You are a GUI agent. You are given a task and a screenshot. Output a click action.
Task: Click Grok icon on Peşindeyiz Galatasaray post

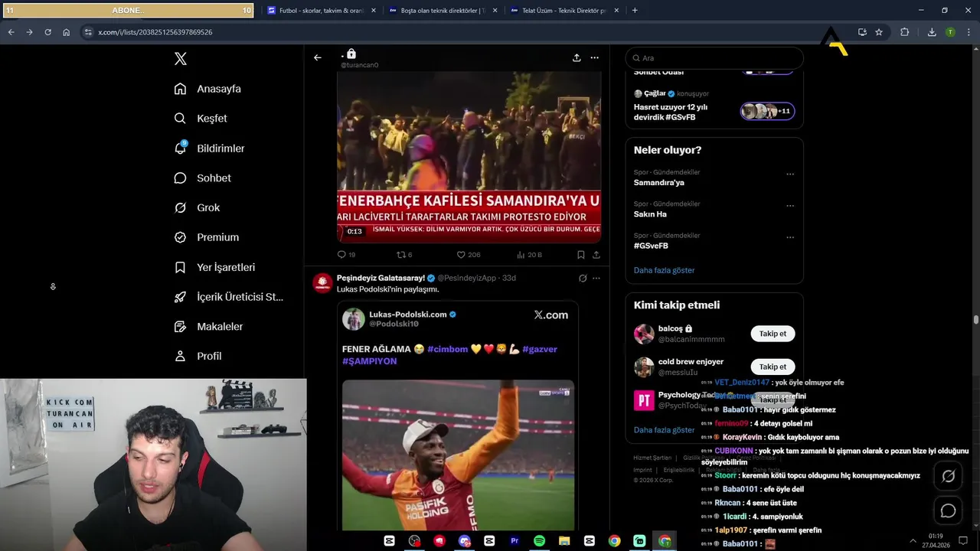point(583,279)
